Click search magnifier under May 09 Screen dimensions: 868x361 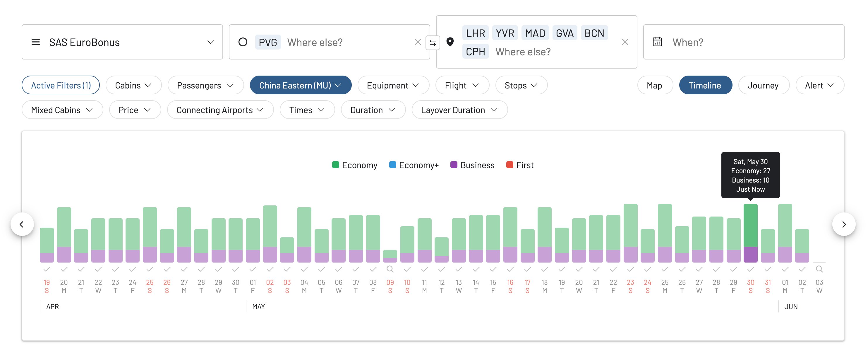390,269
